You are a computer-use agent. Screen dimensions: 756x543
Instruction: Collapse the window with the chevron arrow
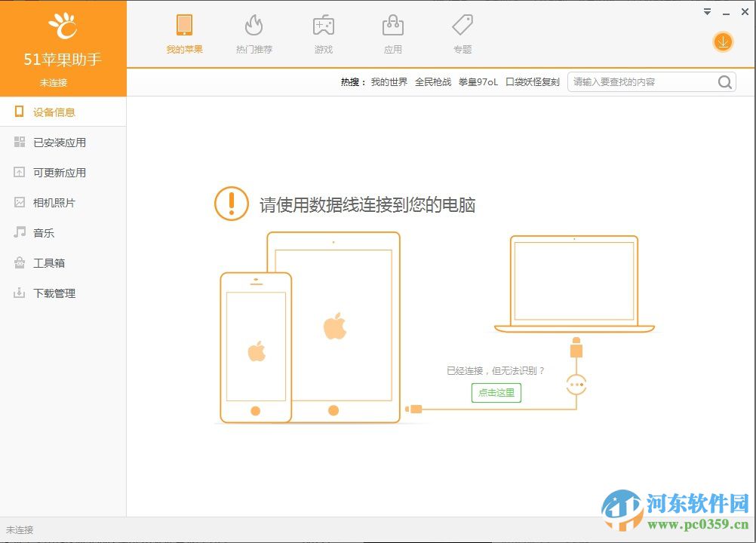coord(707,11)
